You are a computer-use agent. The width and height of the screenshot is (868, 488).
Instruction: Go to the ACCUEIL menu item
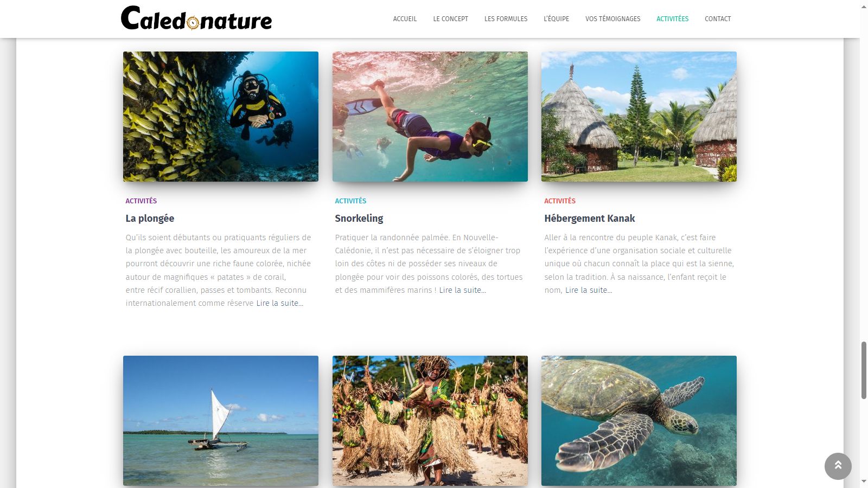pyautogui.click(x=405, y=19)
